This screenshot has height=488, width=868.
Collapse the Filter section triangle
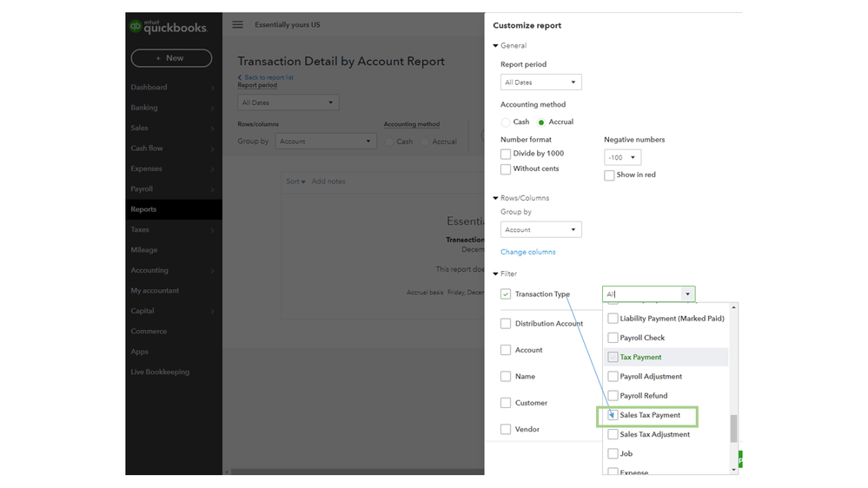click(x=495, y=274)
